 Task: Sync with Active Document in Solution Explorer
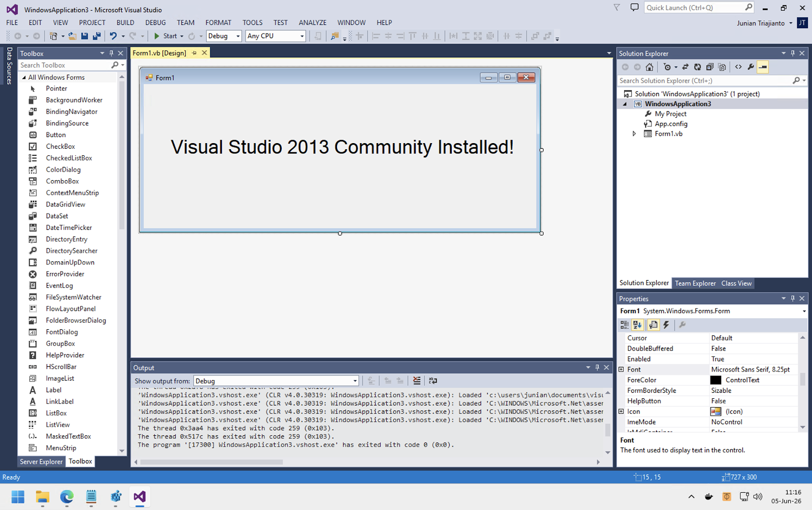[x=685, y=67]
